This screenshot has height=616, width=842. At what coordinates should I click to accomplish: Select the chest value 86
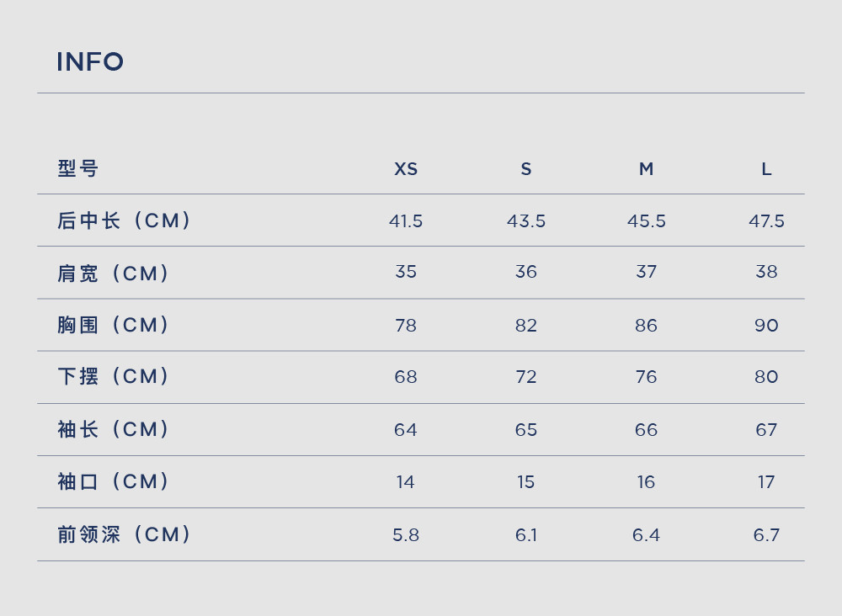point(647,325)
